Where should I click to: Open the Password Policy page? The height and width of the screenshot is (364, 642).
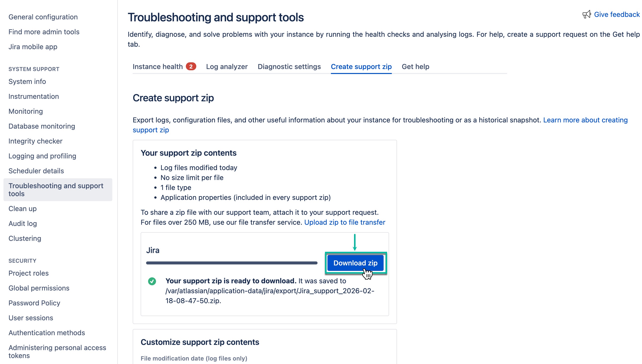tap(34, 303)
